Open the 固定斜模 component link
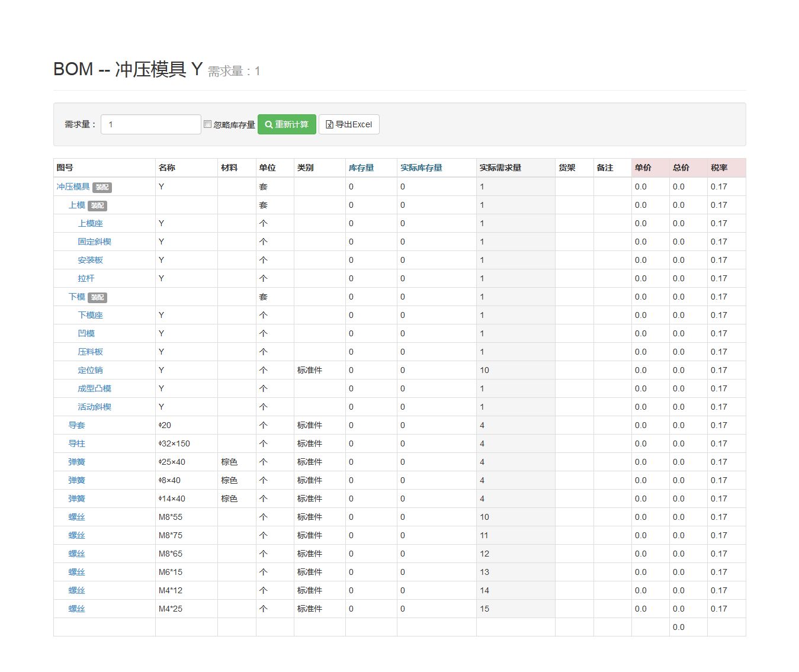This screenshot has height=672, width=799. click(95, 242)
